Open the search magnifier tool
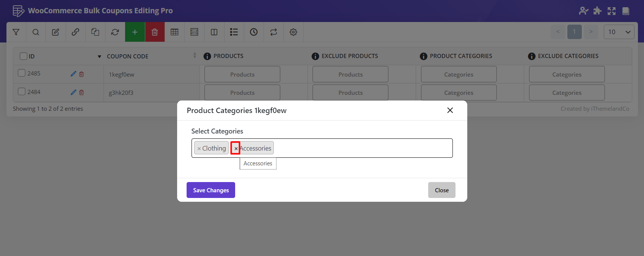Viewport: 644px width, 256px height. (36, 32)
